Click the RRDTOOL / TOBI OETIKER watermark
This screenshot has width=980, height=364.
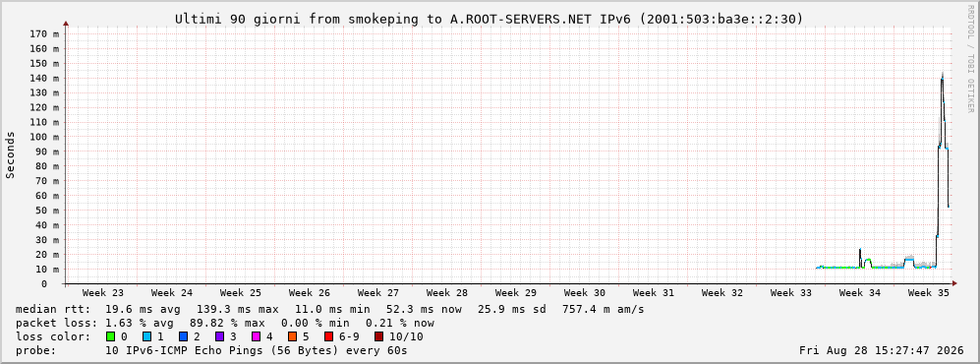pos(970,59)
